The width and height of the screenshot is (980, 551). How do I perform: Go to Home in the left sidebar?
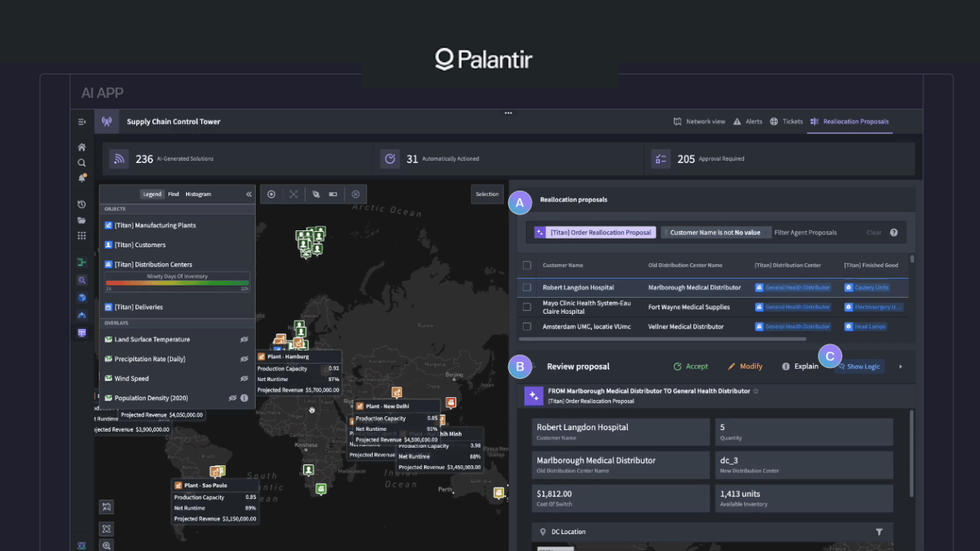[82, 147]
